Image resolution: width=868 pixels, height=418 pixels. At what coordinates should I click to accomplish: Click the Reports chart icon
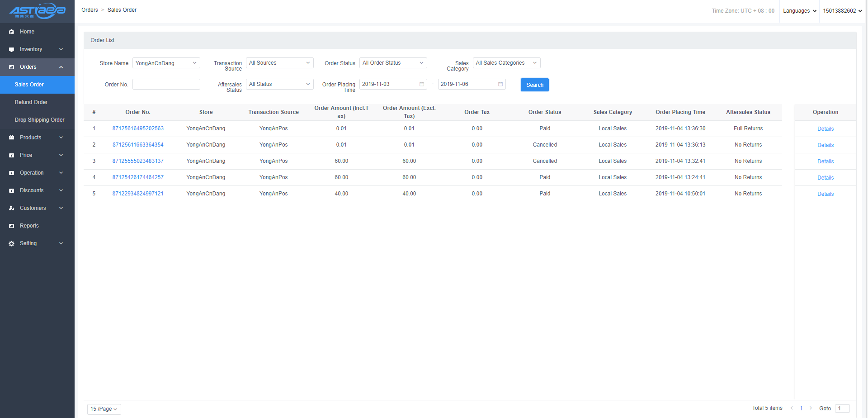tap(12, 226)
